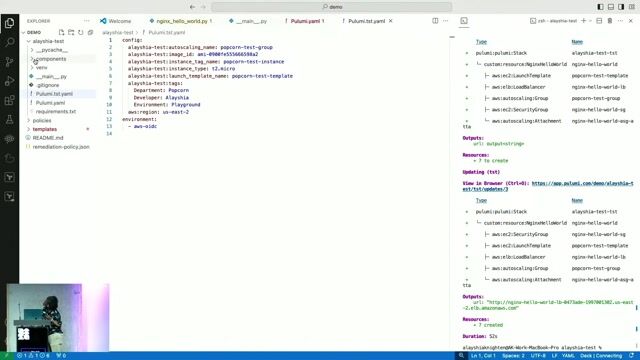The image size is (640, 360).
Task: Go forward with the navigation arrow
Action: (203, 7)
